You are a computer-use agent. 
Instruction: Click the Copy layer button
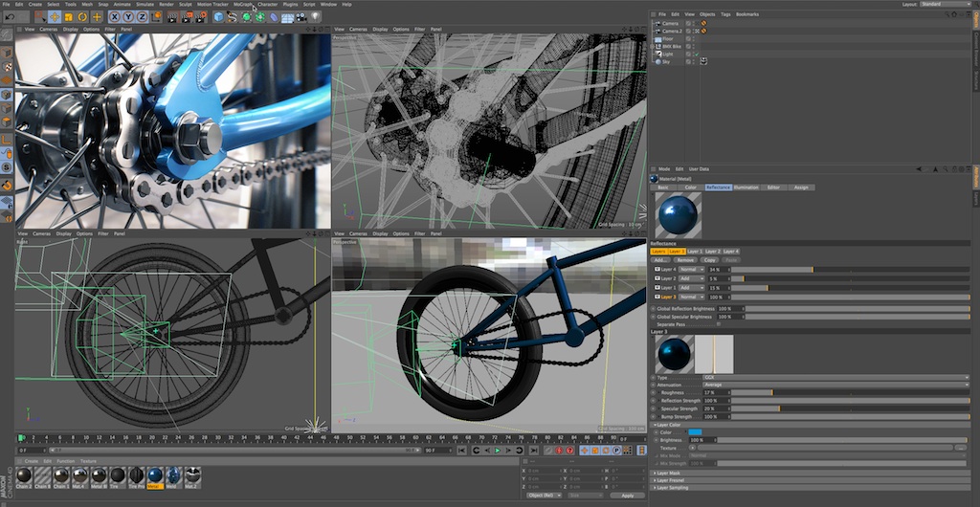pos(709,260)
